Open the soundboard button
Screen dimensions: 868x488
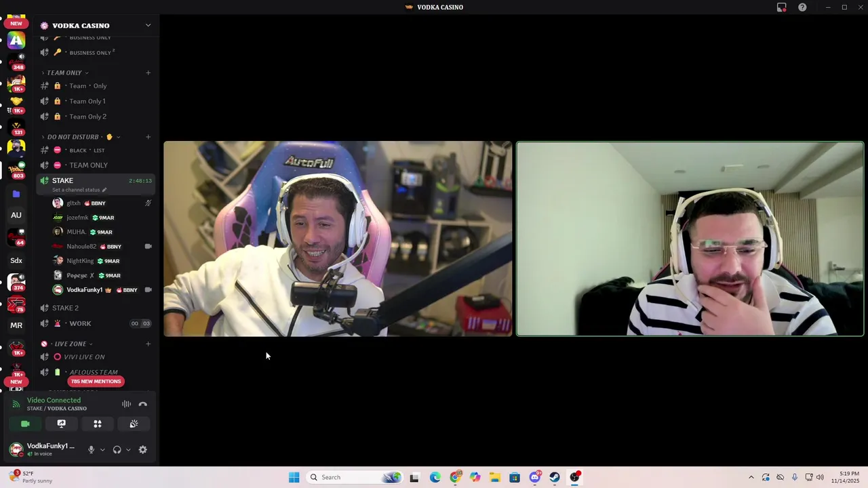tap(134, 424)
